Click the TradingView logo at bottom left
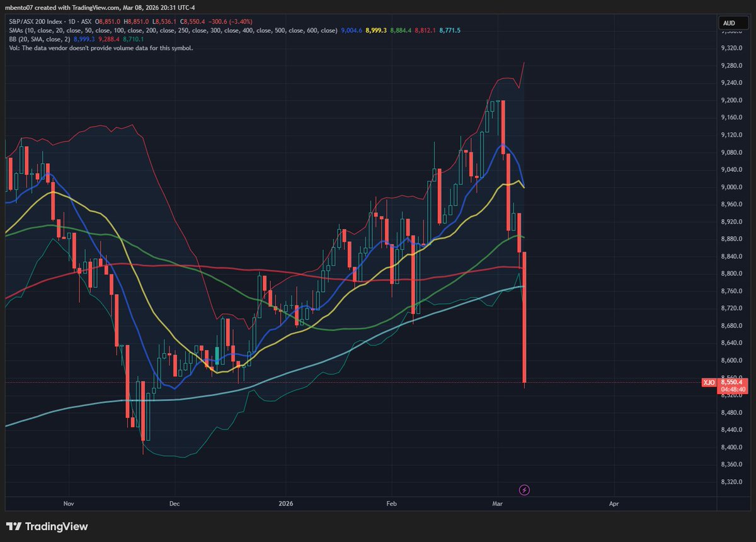 pos(47,526)
